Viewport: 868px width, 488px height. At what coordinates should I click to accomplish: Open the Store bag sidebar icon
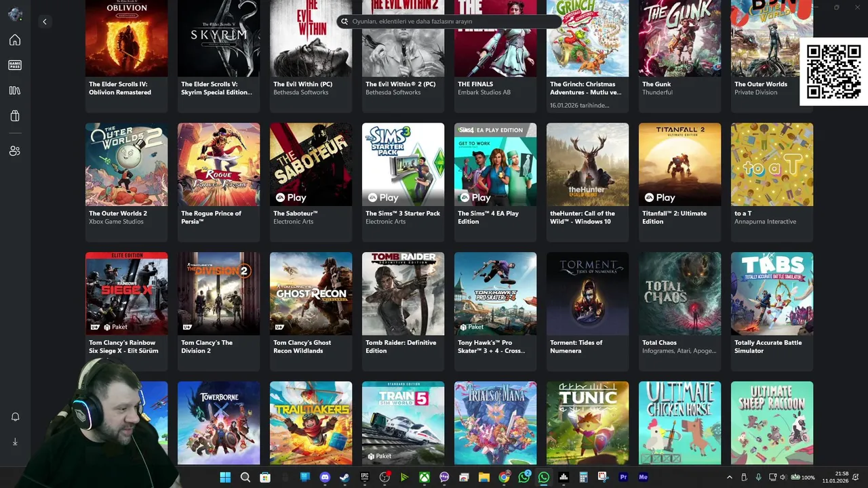coord(15,116)
